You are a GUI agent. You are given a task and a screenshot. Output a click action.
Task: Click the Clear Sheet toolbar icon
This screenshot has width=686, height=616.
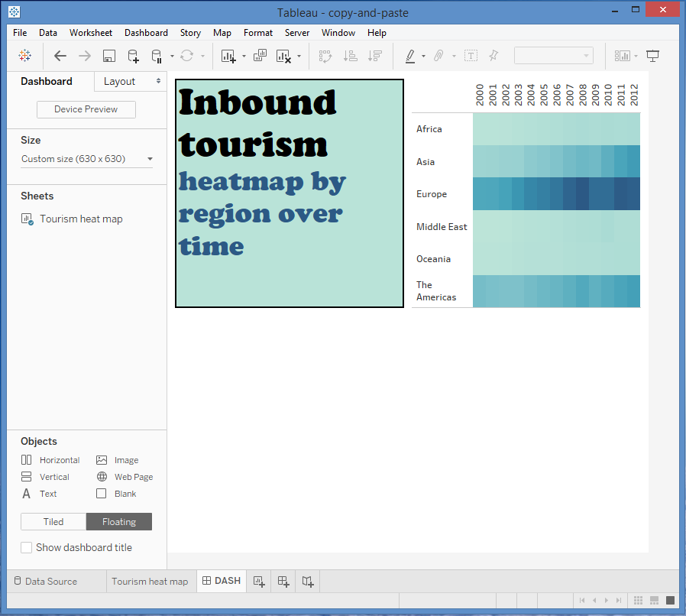click(x=283, y=56)
